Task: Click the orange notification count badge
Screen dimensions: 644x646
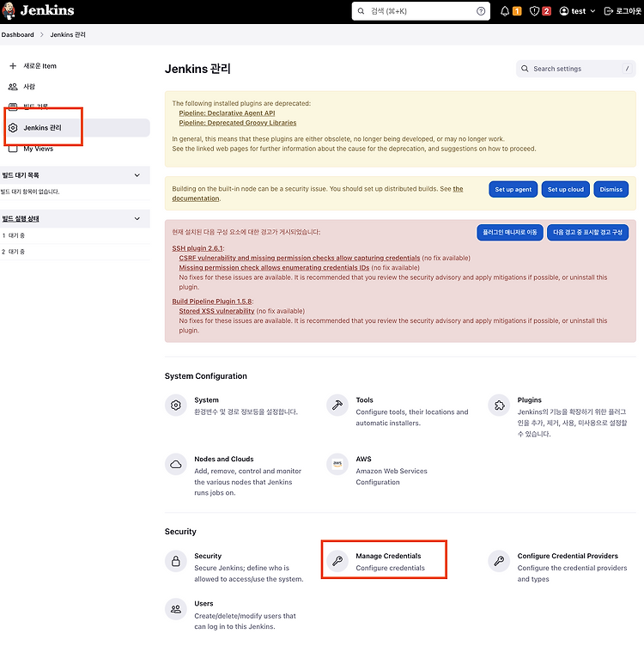Action: (x=517, y=11)
